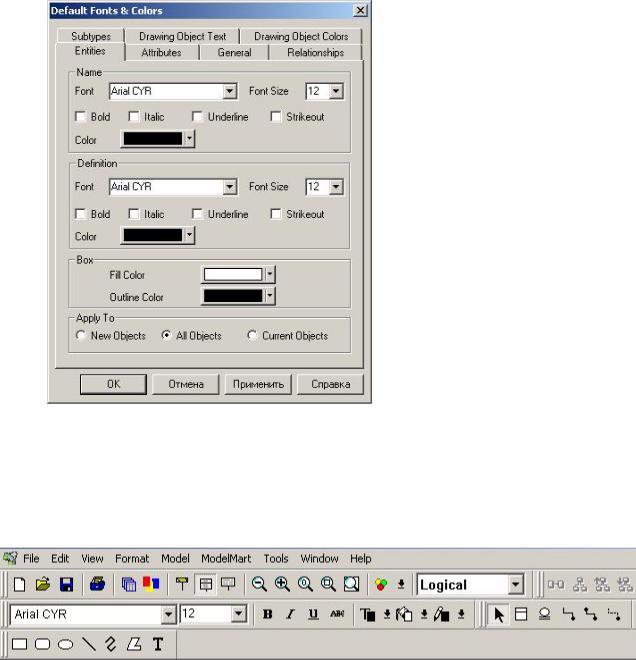Click the three colored circles toolbar icon

pos(381,584)
